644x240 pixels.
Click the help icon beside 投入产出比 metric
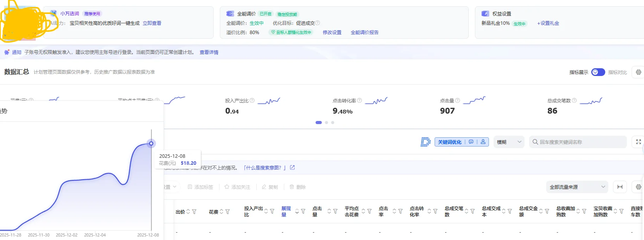pos(252,100)
